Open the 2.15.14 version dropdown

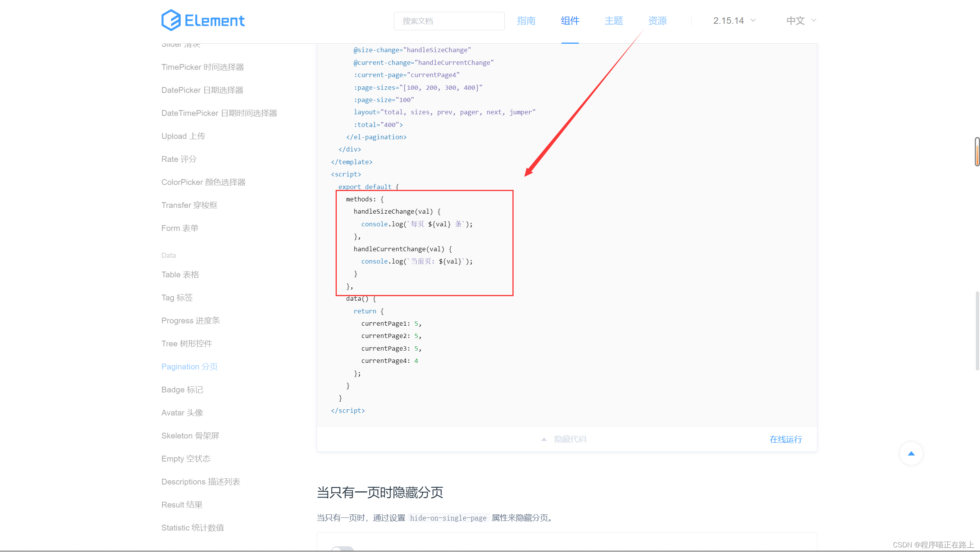pyautogui.click(x=734, y=21)
